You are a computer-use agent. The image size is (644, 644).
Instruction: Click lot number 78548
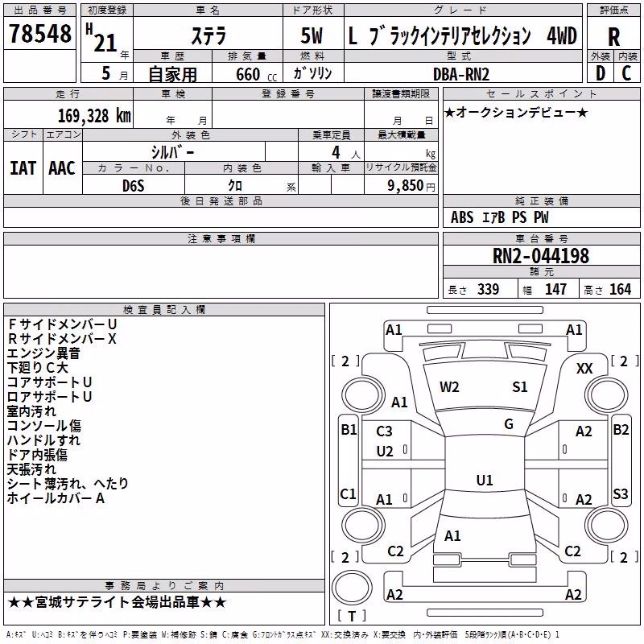pos(40,34)
